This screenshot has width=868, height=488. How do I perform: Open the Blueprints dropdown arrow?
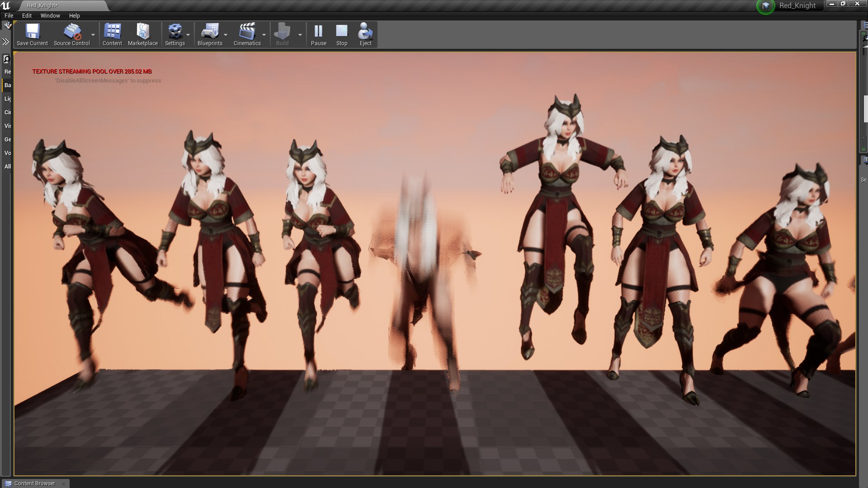(226, 35)
